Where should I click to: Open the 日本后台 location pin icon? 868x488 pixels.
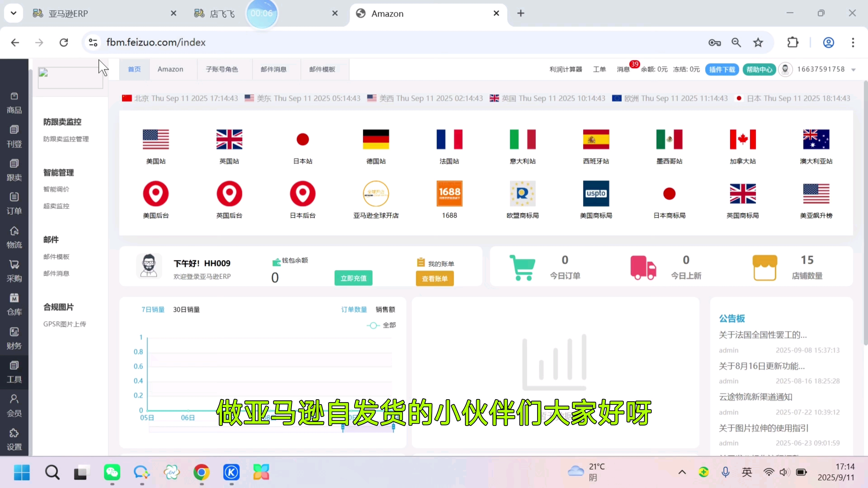pyautogui.click(x=303, y=194)
